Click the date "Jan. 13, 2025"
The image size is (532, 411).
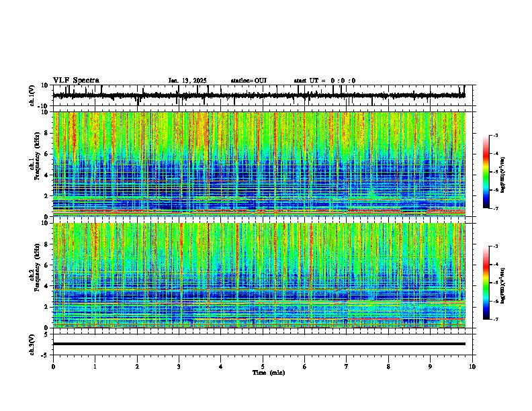[x=187, y=81]
